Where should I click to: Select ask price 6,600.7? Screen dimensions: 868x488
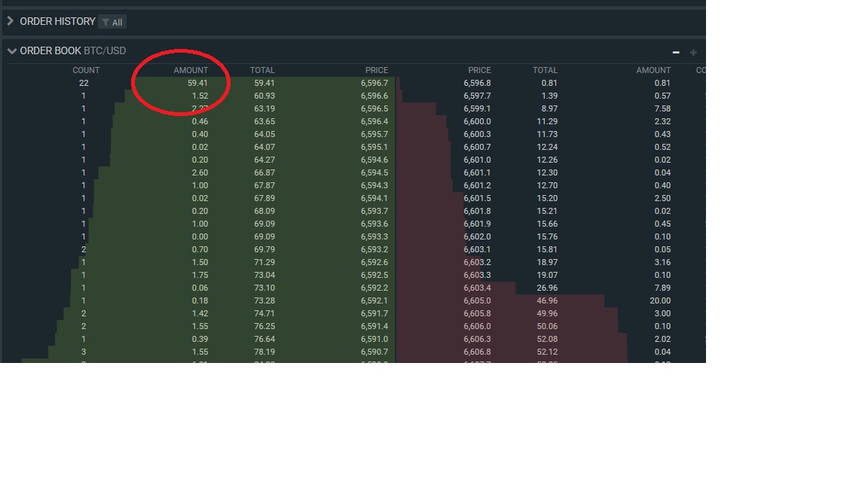pyautogui.click(x=477, y=147)
